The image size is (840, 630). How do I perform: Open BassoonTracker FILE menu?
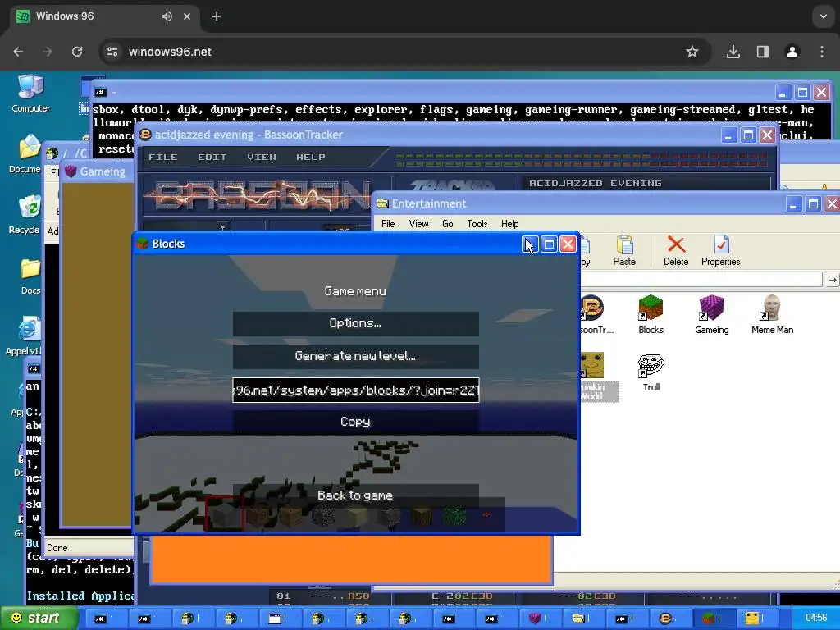(163, 157)
